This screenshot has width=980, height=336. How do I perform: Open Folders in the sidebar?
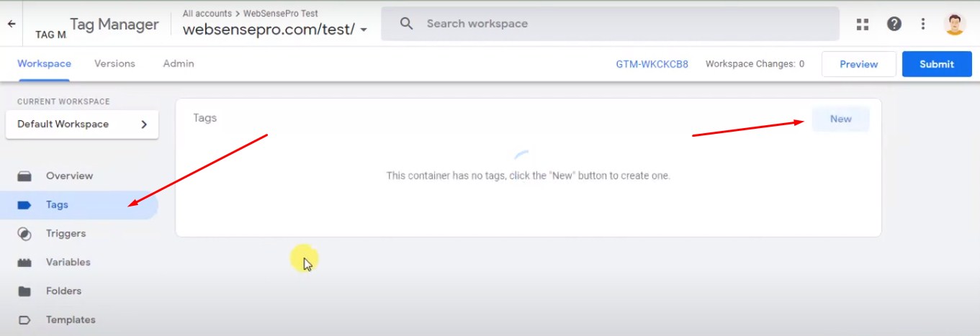coord(79,291)
